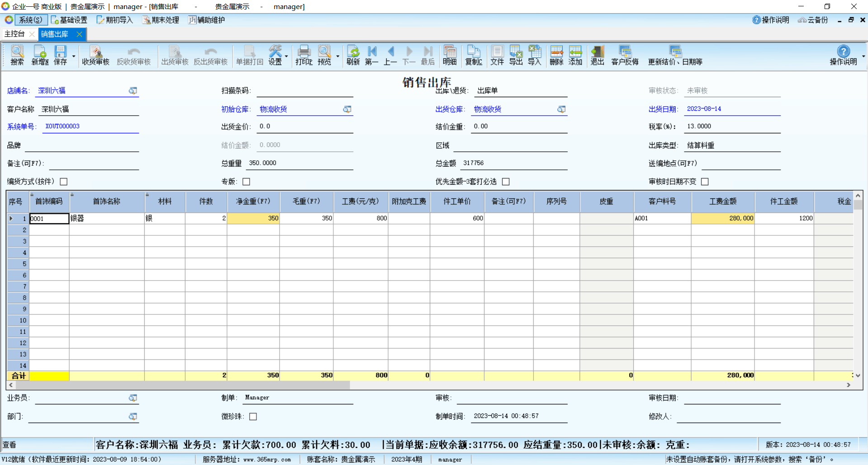Click the 扫描条码 input field

pyautogui.click(x=304, y=91)
